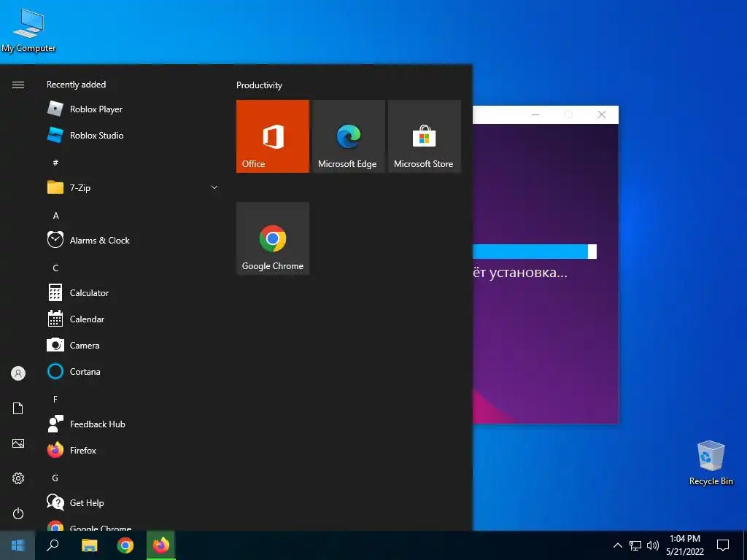Open the volume speaker icon in tray
The width and height of the screenshot is (747, 560).
click(x=653, y=545)
